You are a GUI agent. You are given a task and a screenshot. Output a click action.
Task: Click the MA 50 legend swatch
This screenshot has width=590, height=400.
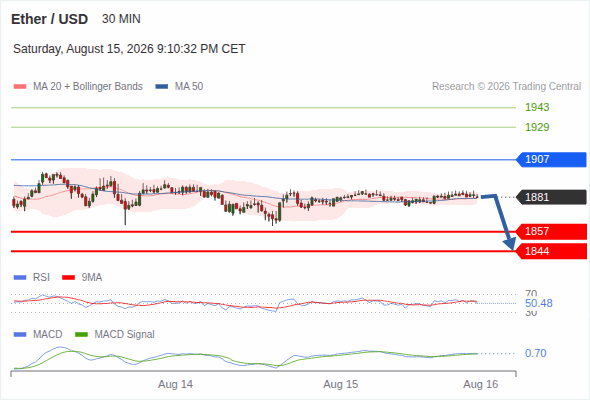[162, 87]
